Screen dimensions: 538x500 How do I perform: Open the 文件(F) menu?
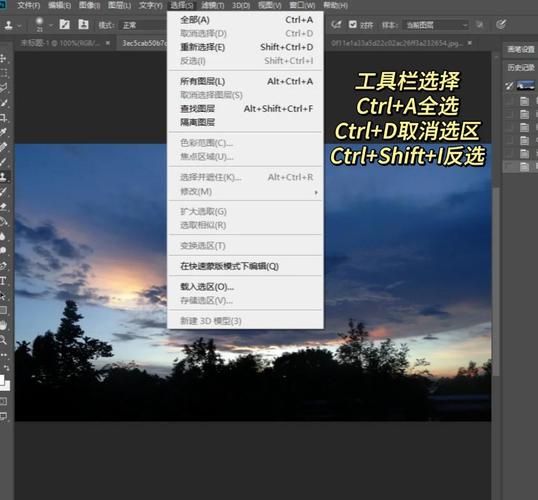point(28,5)
